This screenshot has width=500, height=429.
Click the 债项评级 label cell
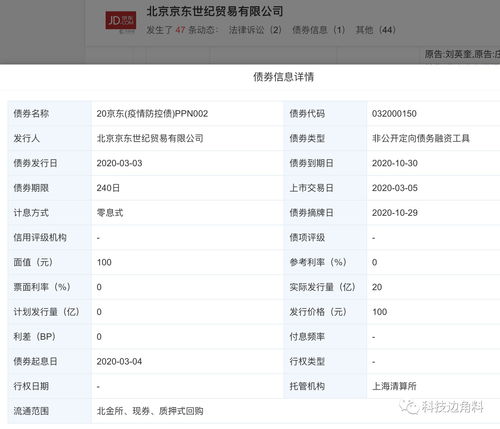325,238
